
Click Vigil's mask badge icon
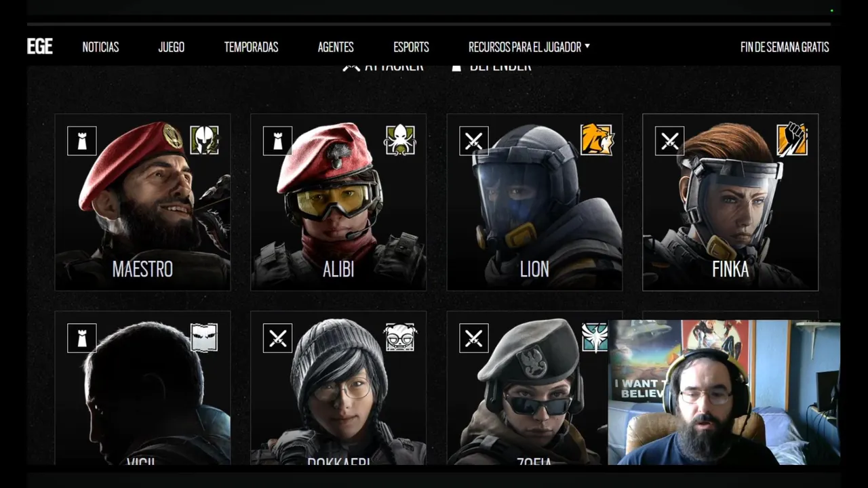pos(204,338)
